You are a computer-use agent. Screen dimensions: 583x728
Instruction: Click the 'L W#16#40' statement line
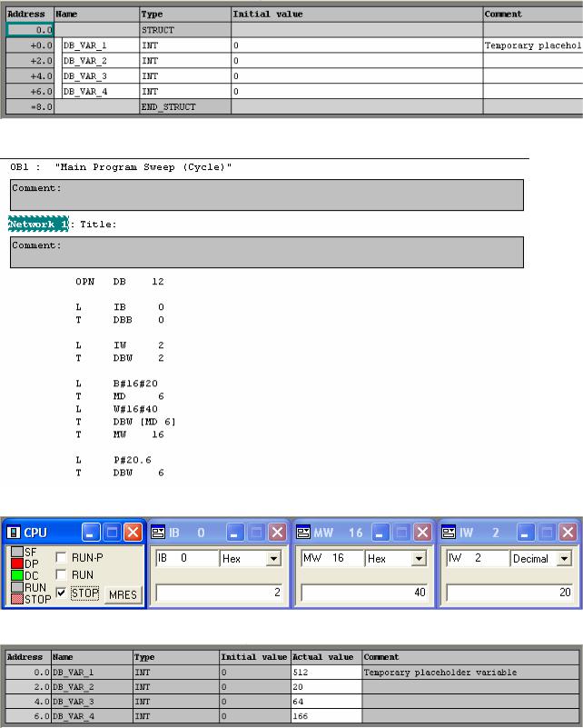pyautogui.click(x=117, y=409)
